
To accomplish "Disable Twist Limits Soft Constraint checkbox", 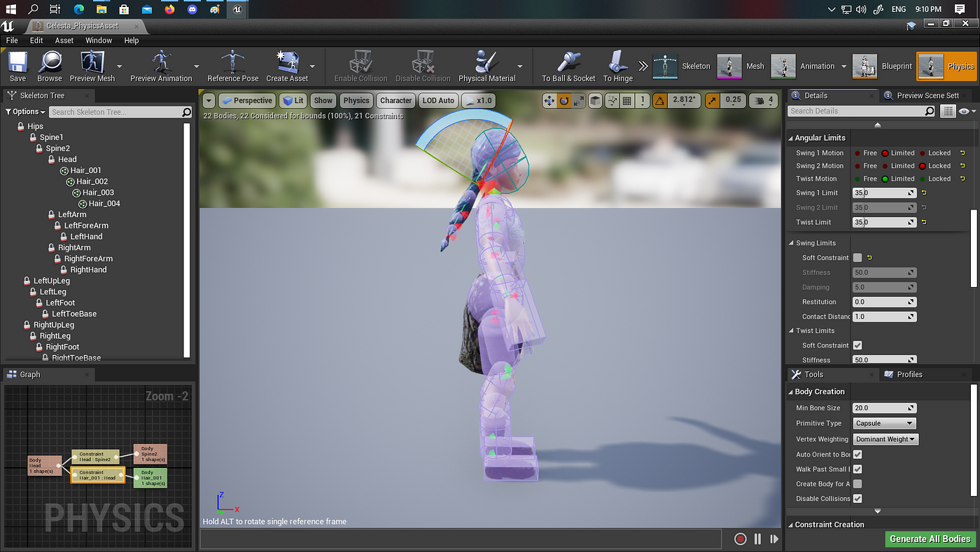I will tap(857, 345).
